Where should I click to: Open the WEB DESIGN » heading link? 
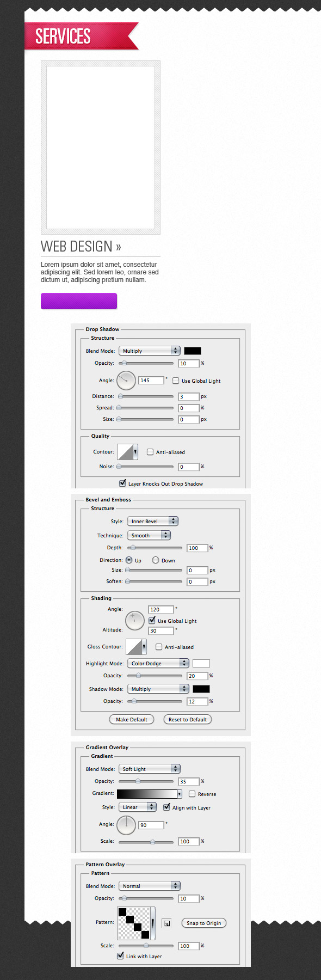(x=81, y=247)
